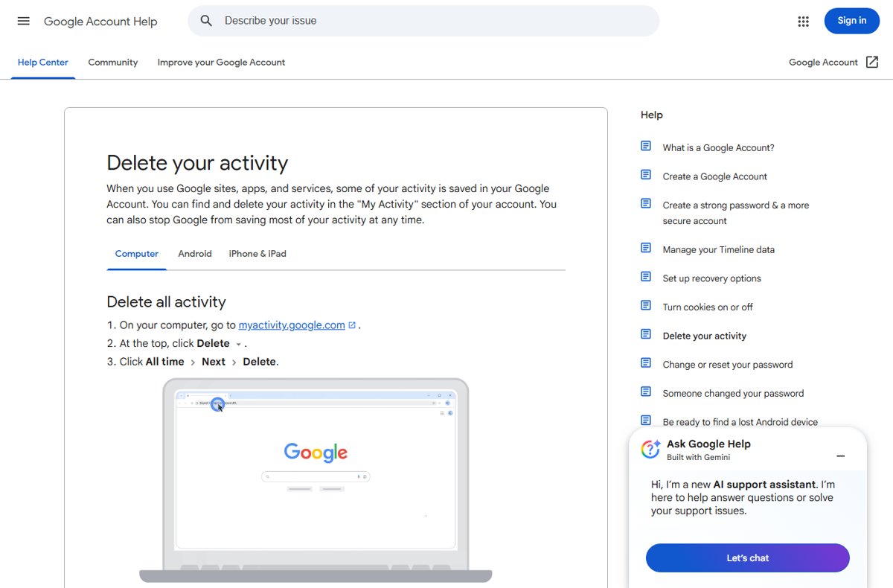The width and height of the screenshot is (893, 588).
Task: Click article icon next to Create a strong password
Action: coord(646,203)
